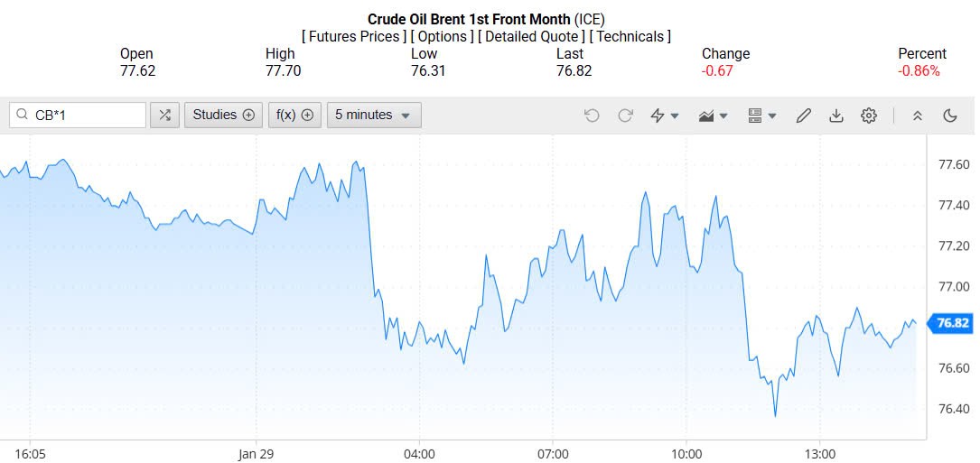Collapse the toolbar with double chevron
The width and height of the screenshot is (980, 463).
pos(917,116)
